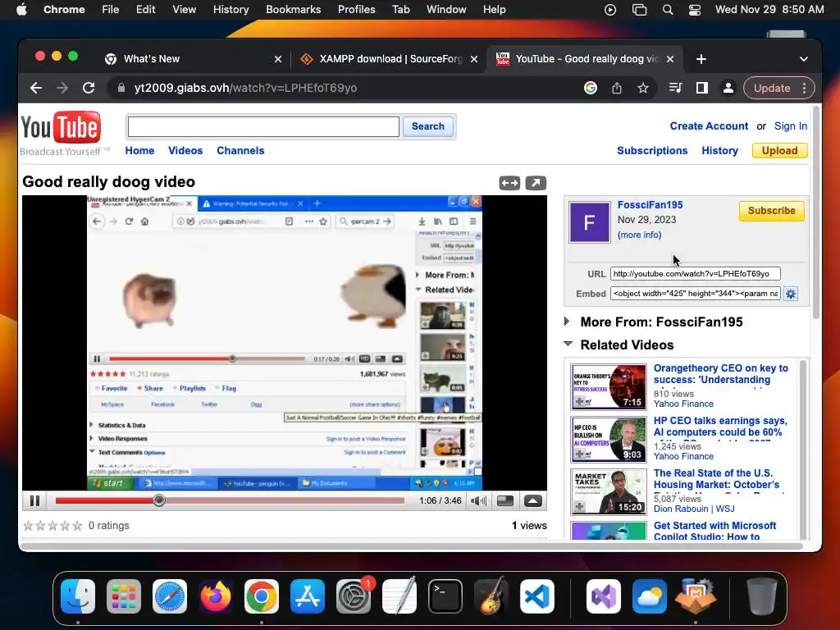Click the YouTube search input field
This screenshot has height=630, width=840.
(x=263, y=127)
